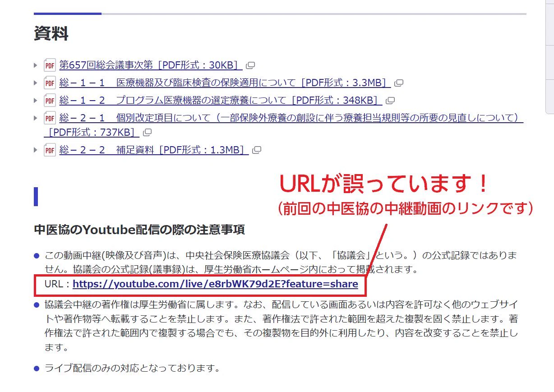
Task: Click arrow bullet before 総－２－２ row
Action: (x=36, y=150)
